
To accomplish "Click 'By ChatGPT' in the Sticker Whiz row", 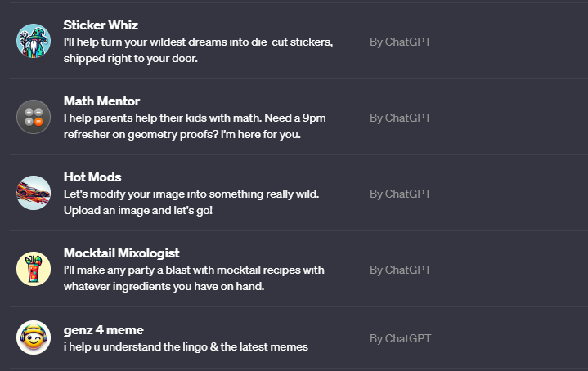I will tap(400, 42).
